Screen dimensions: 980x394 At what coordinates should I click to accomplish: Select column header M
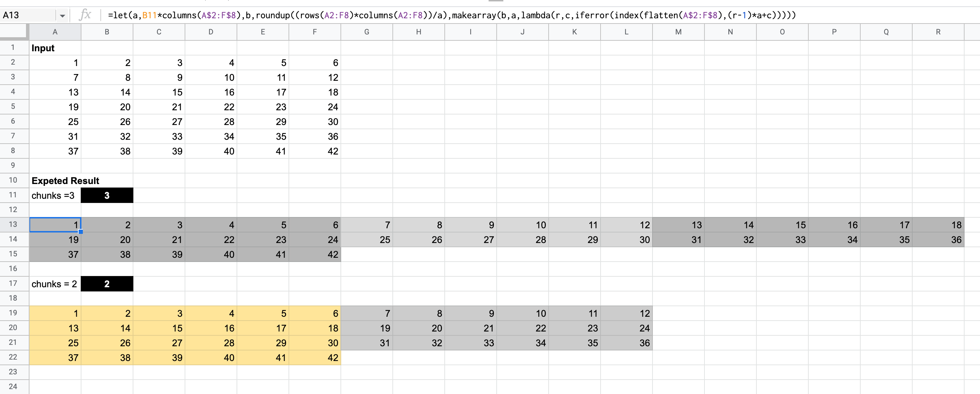coord(678,32)
